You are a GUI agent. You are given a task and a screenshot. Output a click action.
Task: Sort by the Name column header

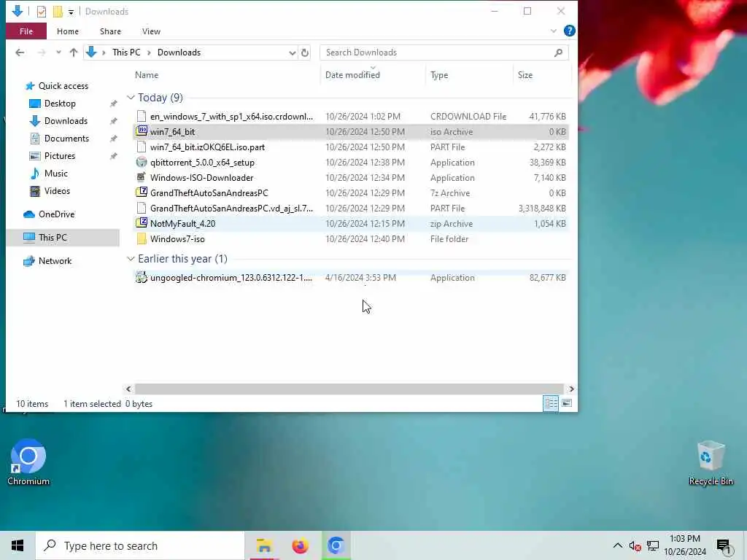pyautogui.click(x=146, y=75)
